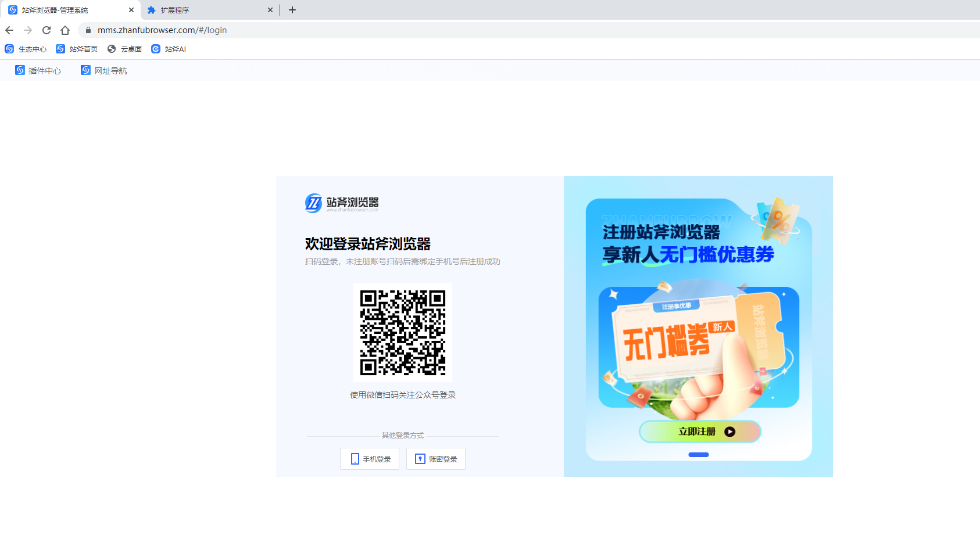Open the 站斧首页 bookmark
Image resolution: width=980 pixels, height=543 pixels.
click(77, 49)
